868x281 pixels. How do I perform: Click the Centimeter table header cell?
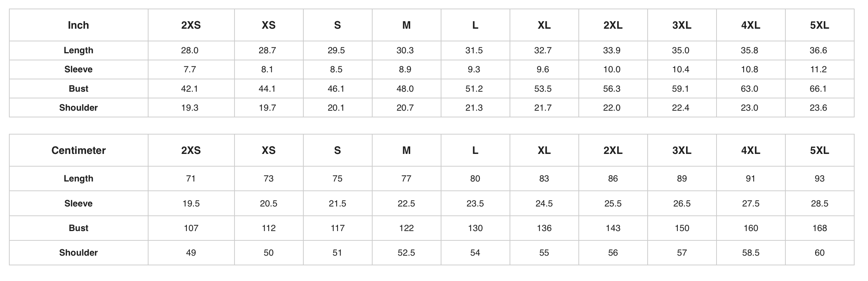(78, 151)
